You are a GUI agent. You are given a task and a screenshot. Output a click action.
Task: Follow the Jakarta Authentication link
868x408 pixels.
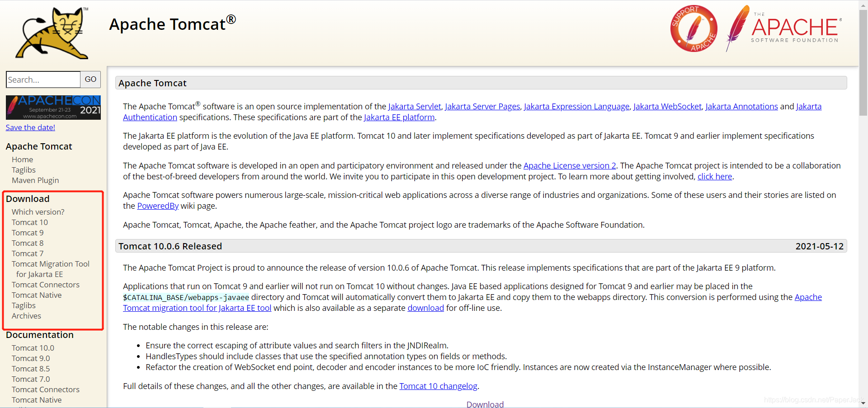pos(150,117)
